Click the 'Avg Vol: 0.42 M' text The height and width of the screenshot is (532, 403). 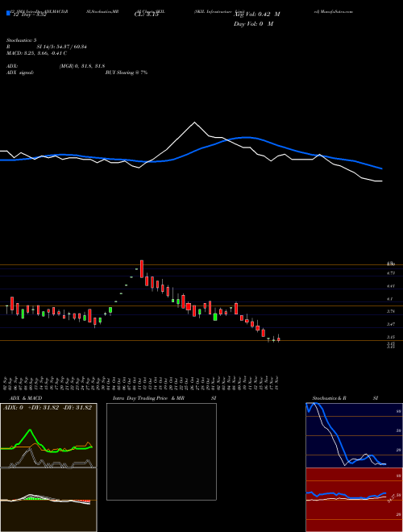click(x=256, y=15)
